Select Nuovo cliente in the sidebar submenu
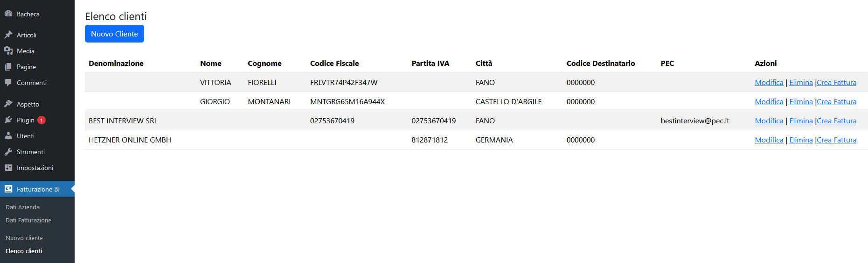The image size is (868, 263). coord(24,238)
